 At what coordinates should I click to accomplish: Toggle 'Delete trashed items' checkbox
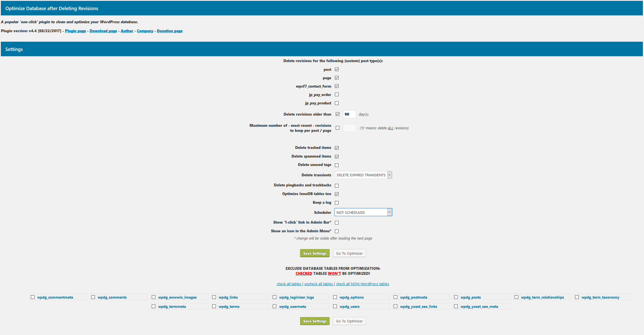tap(337, 148)
